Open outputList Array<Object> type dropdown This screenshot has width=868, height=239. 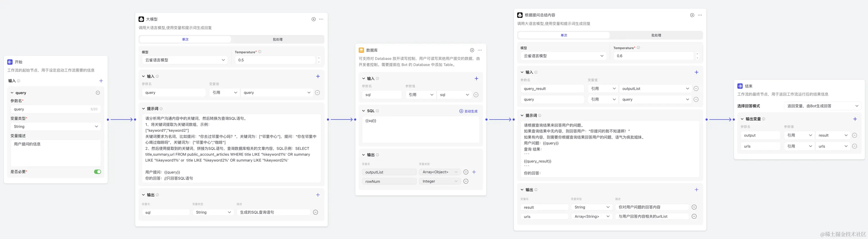click(440, 172)
